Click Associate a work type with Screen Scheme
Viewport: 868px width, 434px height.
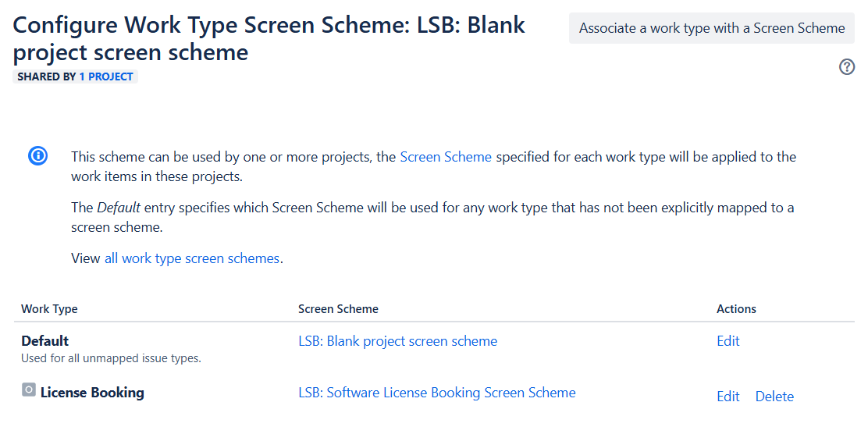(712, 28)
